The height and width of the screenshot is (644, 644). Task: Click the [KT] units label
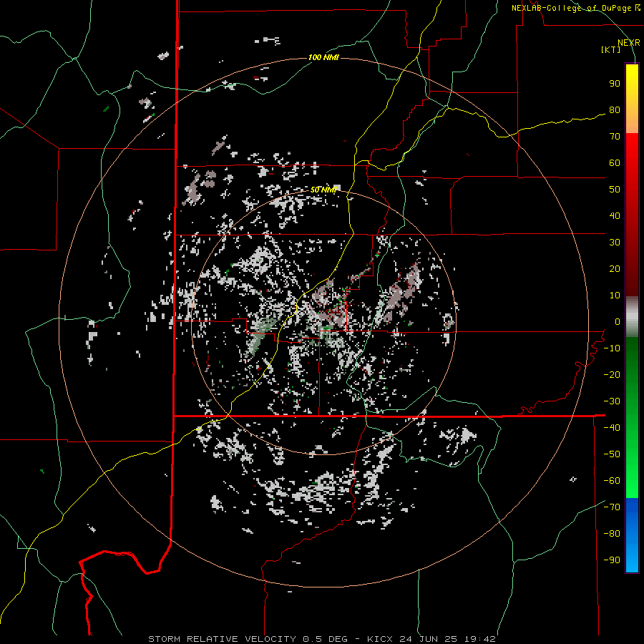611,49
